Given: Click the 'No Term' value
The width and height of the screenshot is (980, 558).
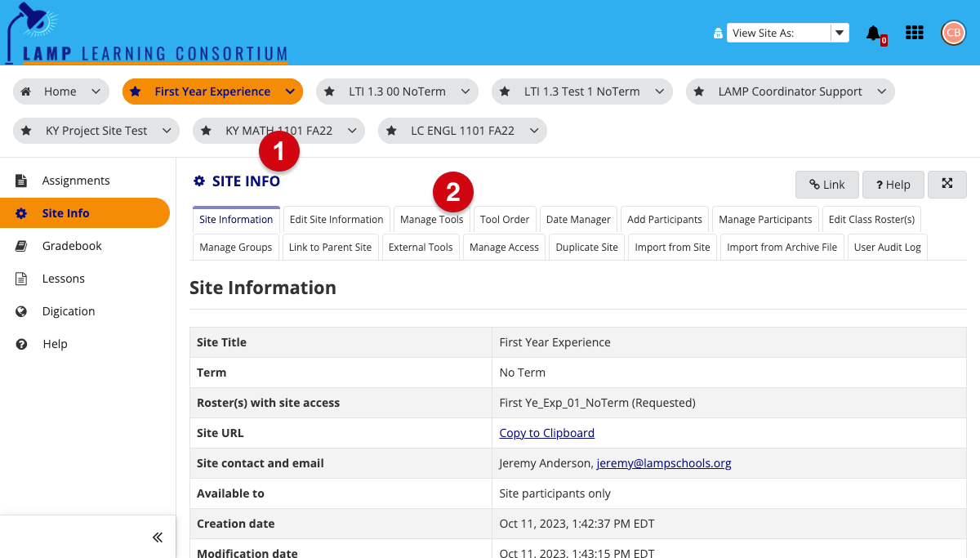Looking at the screenshot, I should pos(523,373).
